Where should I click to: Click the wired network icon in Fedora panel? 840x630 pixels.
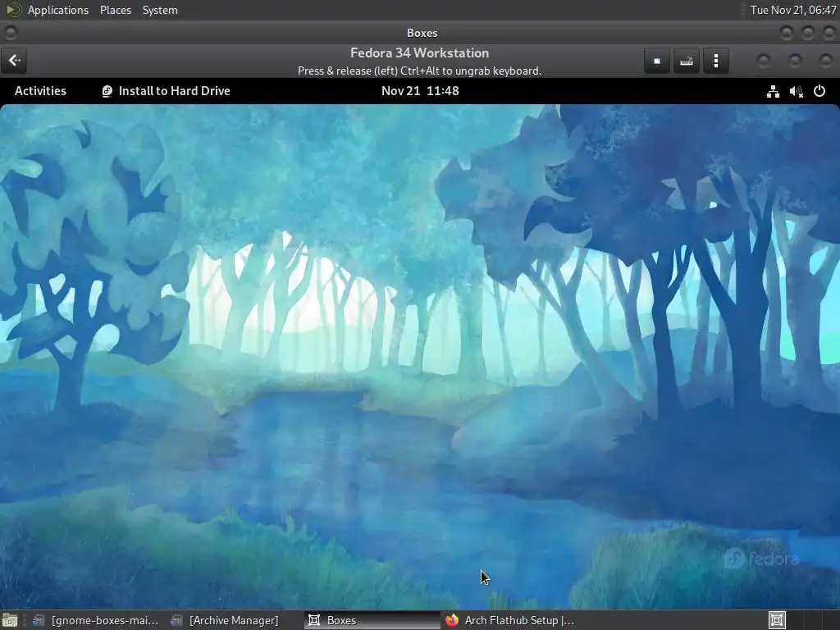pyautogui.click(x=773, y=91)
